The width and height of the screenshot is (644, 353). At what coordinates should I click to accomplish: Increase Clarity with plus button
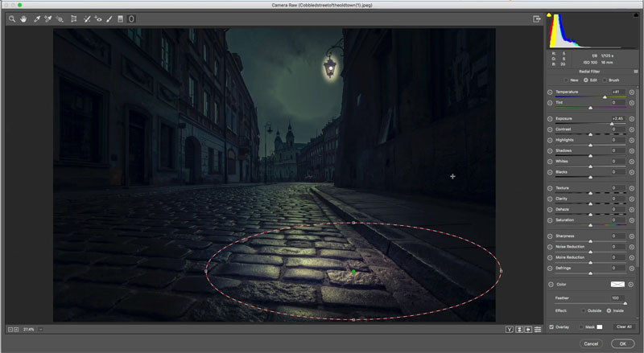(632, 199)
